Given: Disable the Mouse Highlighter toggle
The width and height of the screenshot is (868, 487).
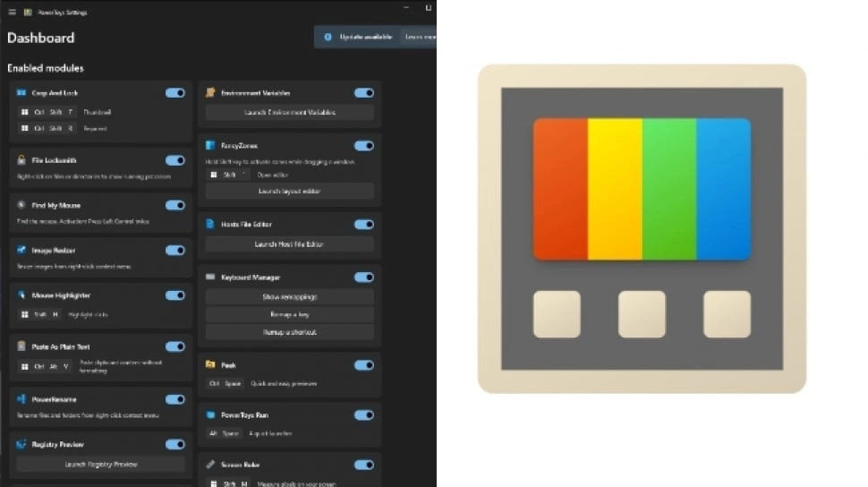Looking at the screenshot, I should (174, 295).
